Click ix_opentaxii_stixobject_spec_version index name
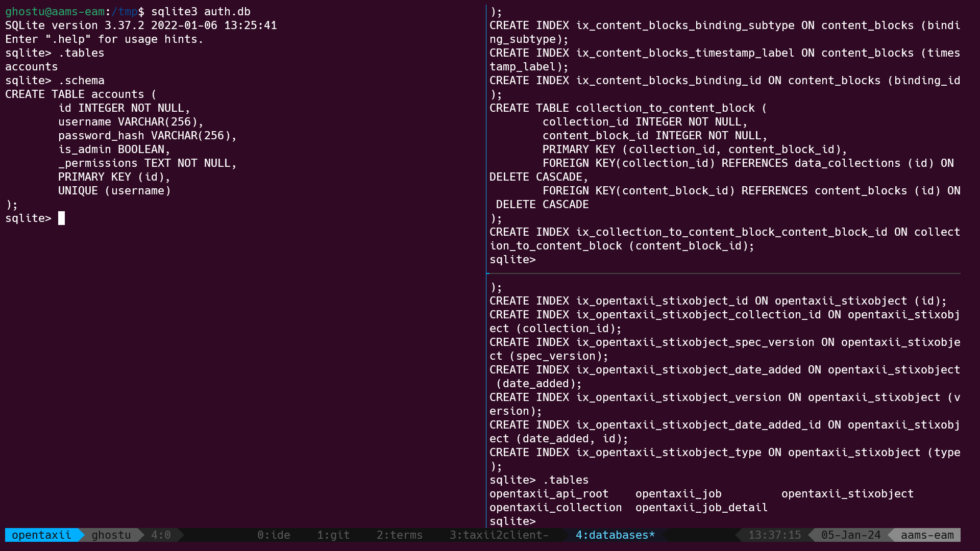980x551 pixels. 695,342
